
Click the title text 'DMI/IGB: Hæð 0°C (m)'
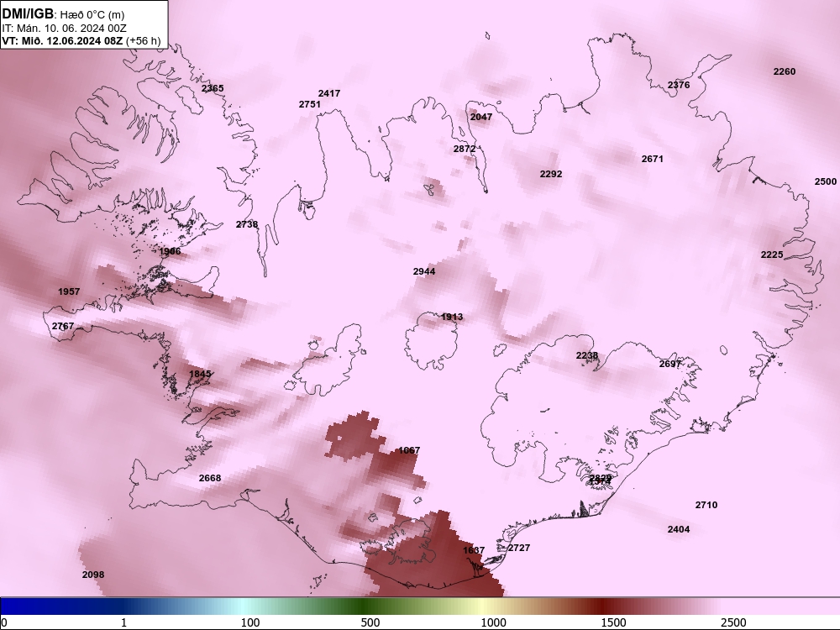63,14
